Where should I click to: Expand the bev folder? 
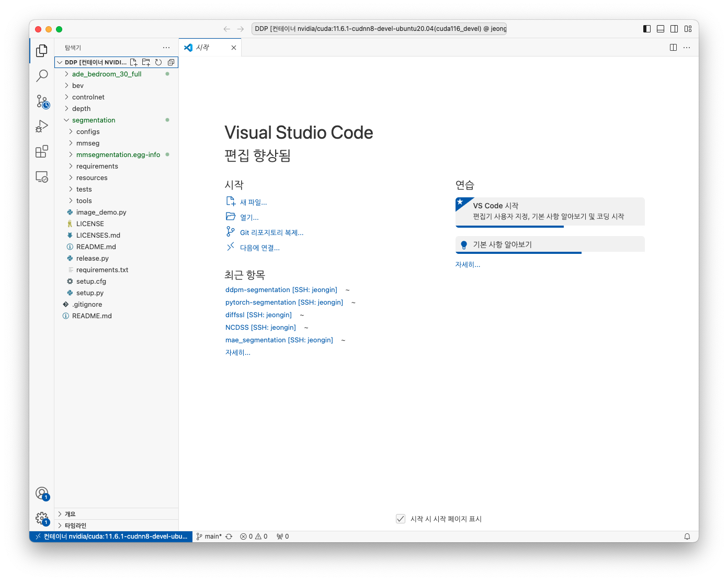[116, 85]
